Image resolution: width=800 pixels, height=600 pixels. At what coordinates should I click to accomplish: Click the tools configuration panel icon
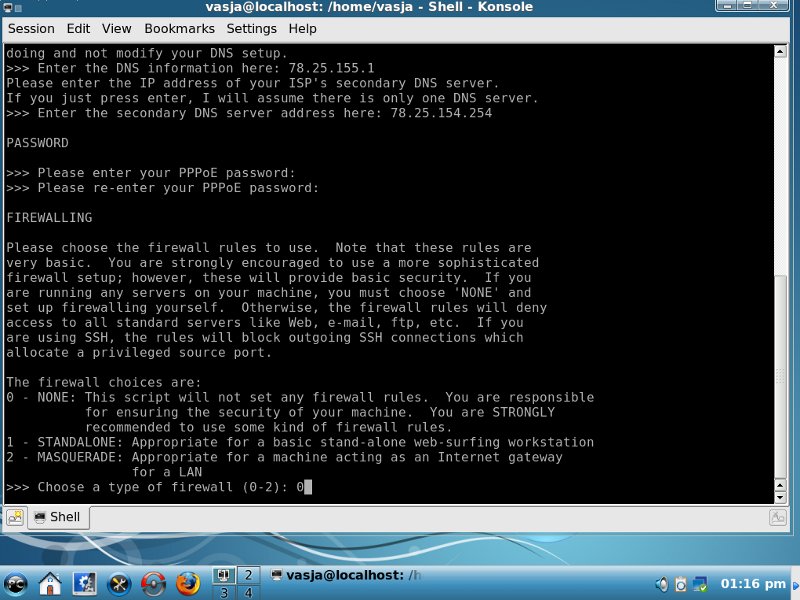[x=119, y=582]
